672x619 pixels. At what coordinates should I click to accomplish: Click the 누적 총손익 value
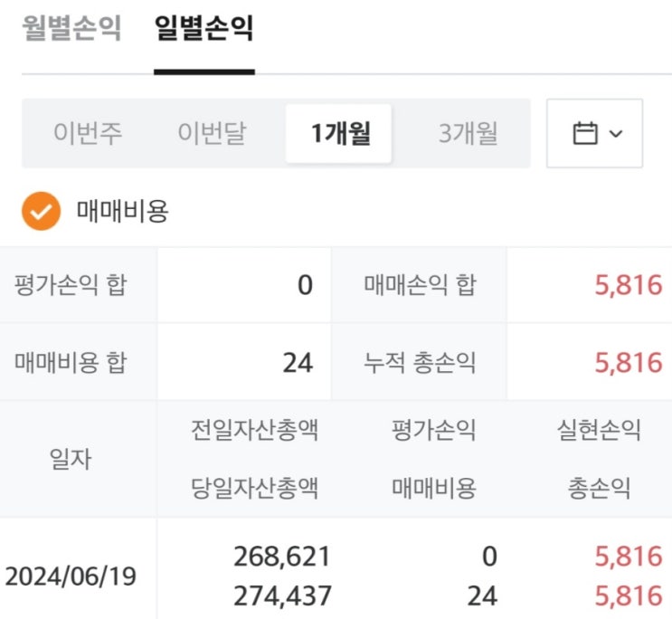[628, 363]
